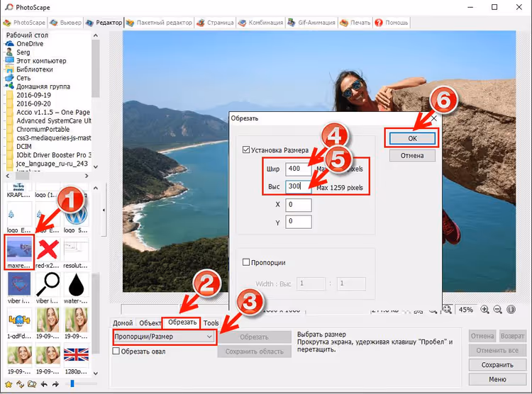Viewport: 532px width, 394px height.
Task: Select the red-x2 thumbnail
Action: coord(48,252)
